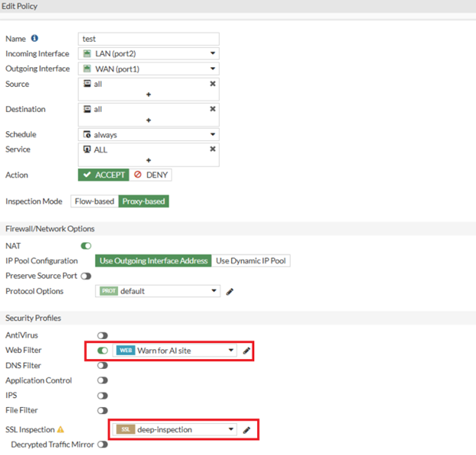476x455 pixels.
Task: Click the 'Firewall/Network Options' section header
Action: pos(50,229)
